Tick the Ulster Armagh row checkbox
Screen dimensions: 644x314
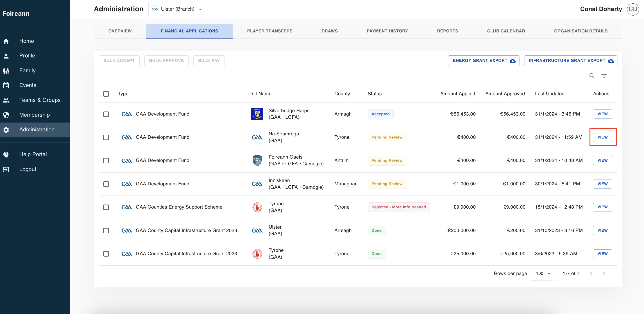coord(106,230)
